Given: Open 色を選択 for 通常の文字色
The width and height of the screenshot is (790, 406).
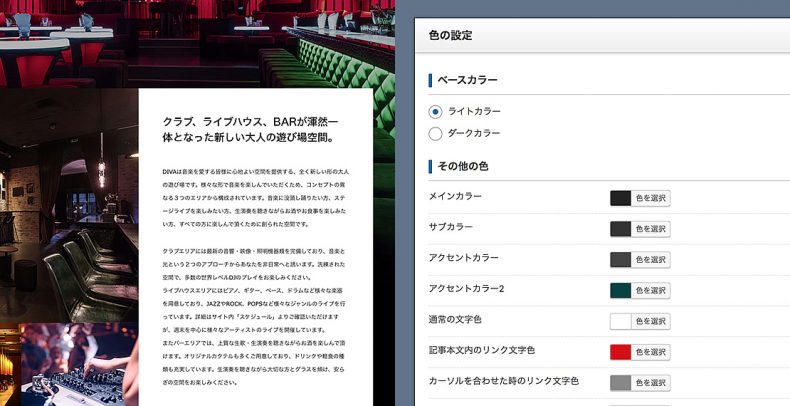Looking at the screenshot, I should click(x=651, y=321).
